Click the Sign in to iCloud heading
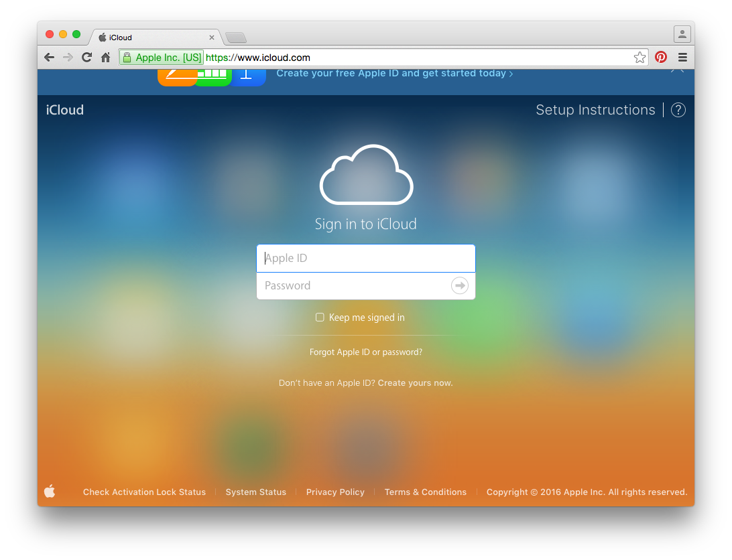 pos(365,224)
